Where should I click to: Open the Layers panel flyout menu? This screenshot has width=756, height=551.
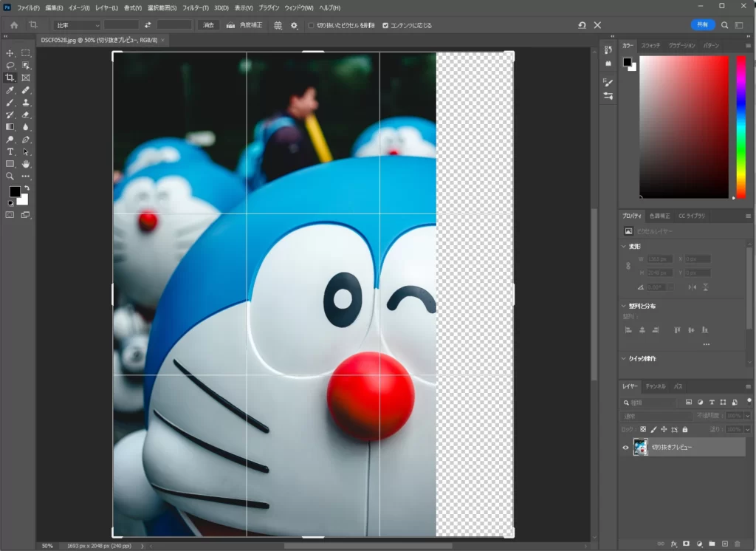click(x=749, y=386)
